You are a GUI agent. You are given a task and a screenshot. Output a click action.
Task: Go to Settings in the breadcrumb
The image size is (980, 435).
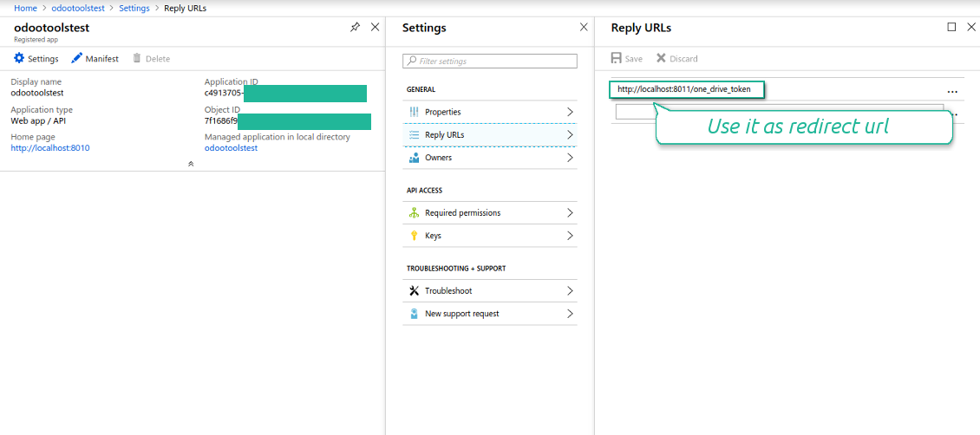tap(134, 8)
